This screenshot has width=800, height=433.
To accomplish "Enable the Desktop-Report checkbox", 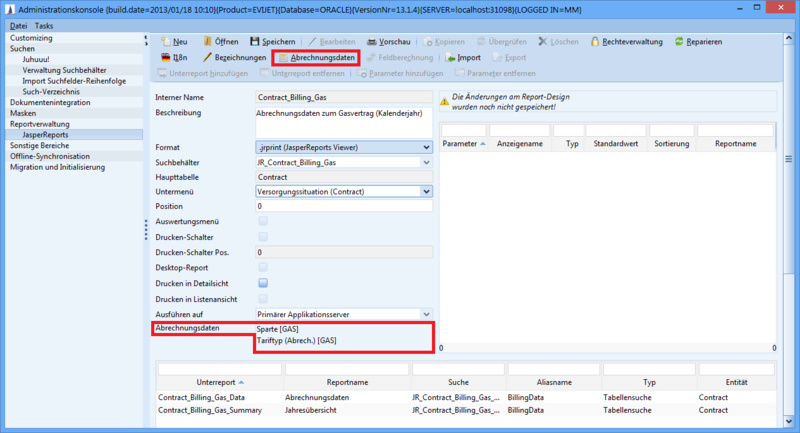I will coord(263,267).
